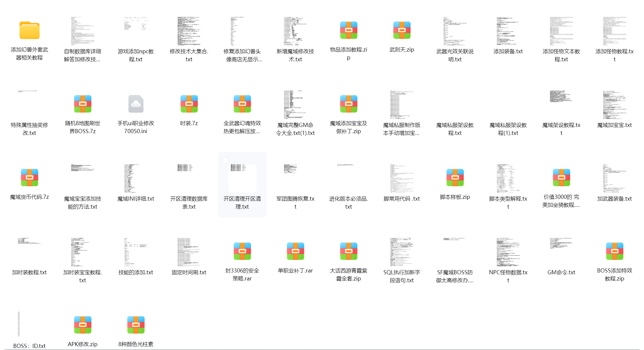Click the 武则天.zip archive icon
Viewport: 644px width, 350px height.
(x=402, y=30)
